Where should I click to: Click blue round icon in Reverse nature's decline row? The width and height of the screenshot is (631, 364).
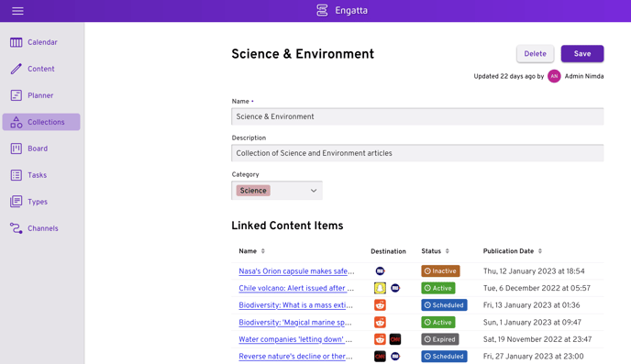[395, 357]
